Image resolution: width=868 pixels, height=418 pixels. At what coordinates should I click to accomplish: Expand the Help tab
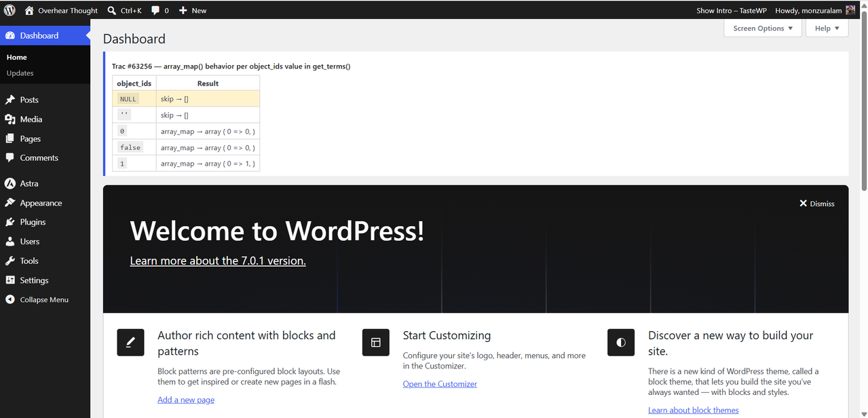tap(827, 28)
